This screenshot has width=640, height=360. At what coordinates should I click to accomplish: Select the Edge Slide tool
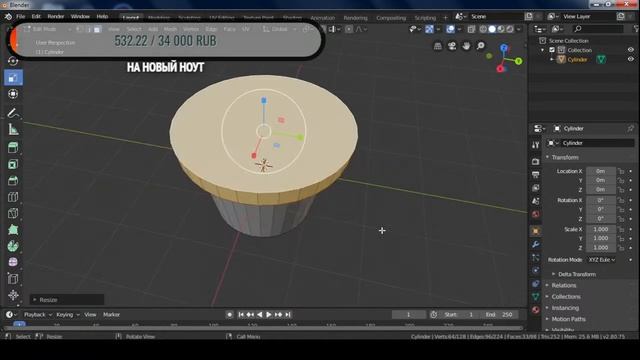click(13, 279)
